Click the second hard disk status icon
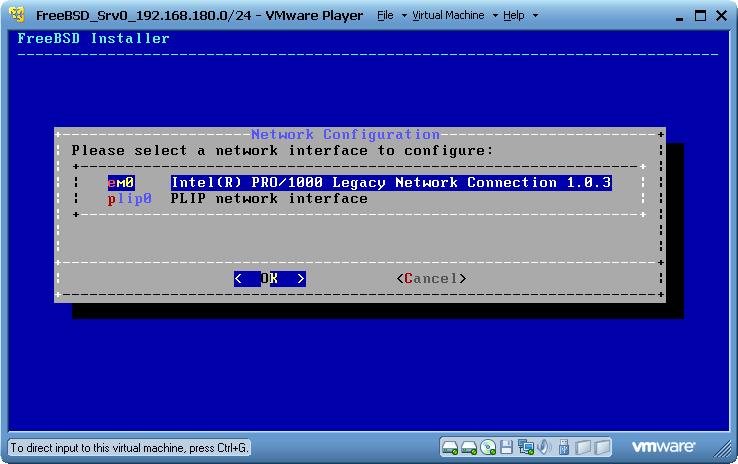Image resolution: width=738 pixels, height=464 pixels. click(469, 448)
